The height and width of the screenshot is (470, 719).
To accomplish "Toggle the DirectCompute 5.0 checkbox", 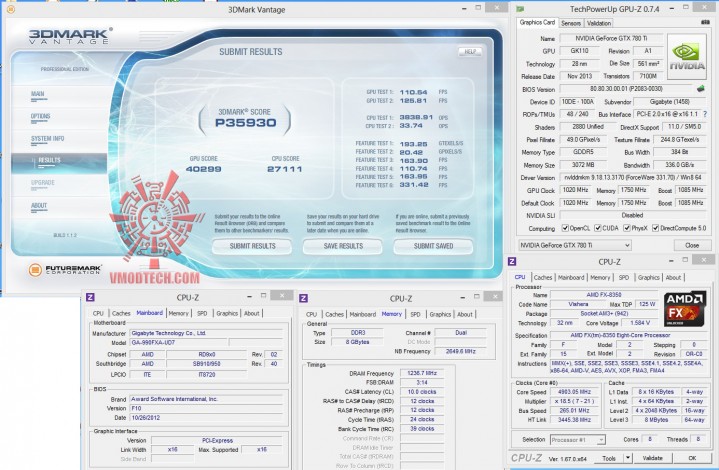I will pos(656,228).
